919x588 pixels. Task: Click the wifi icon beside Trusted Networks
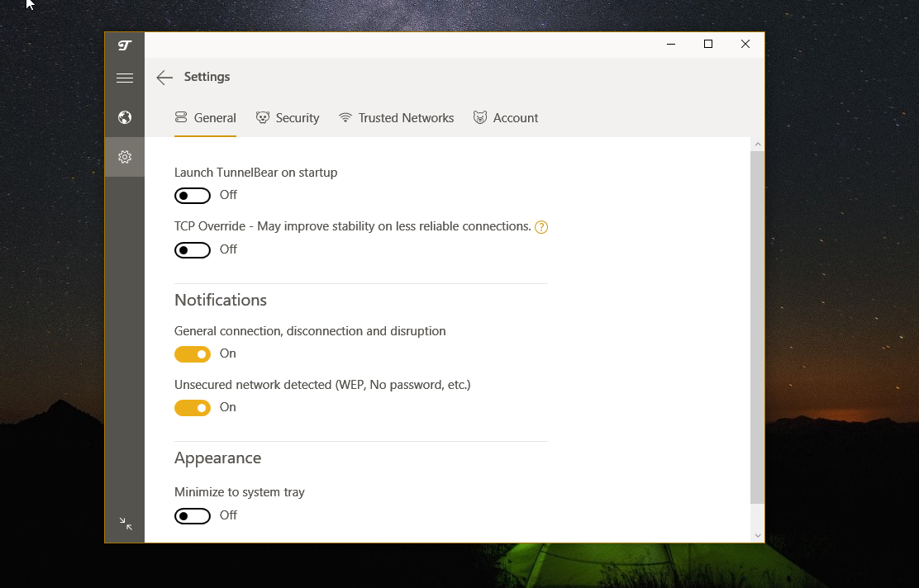tap(345, 118)
